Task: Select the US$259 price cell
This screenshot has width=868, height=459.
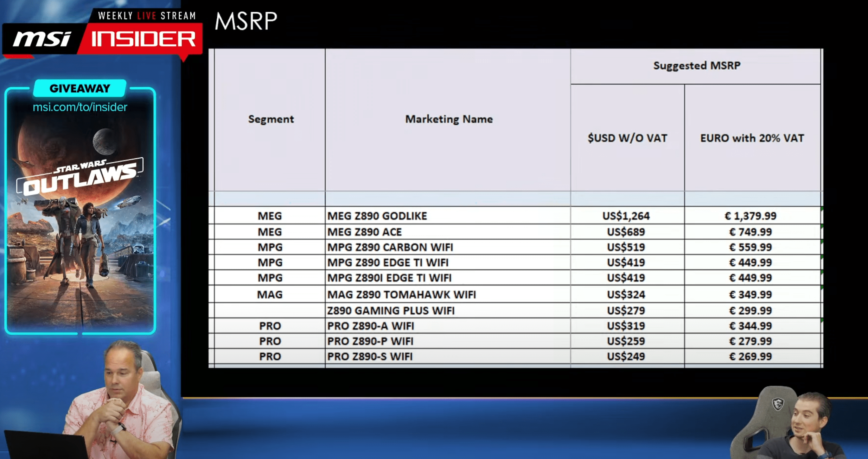Action: pos(628,341)
